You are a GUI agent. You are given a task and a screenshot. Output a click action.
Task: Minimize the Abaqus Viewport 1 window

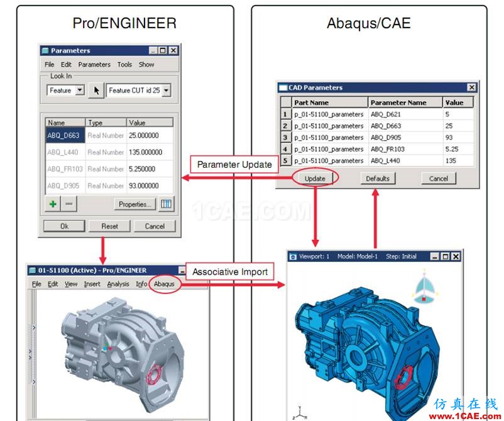click(x=435, y=256)
